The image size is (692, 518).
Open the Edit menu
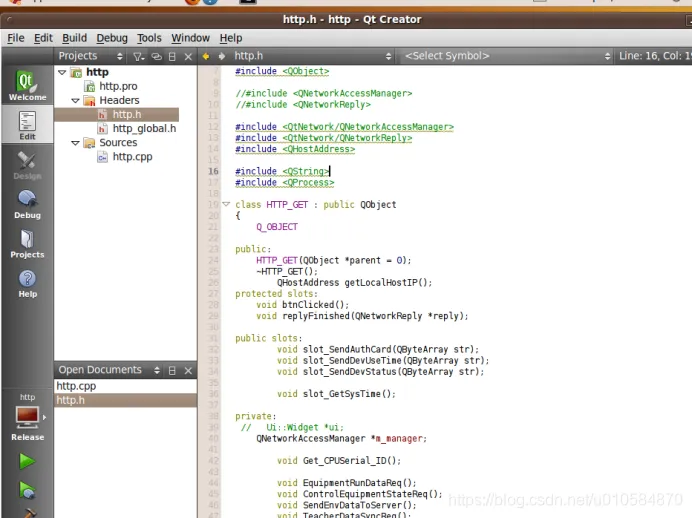pos(43,38)
